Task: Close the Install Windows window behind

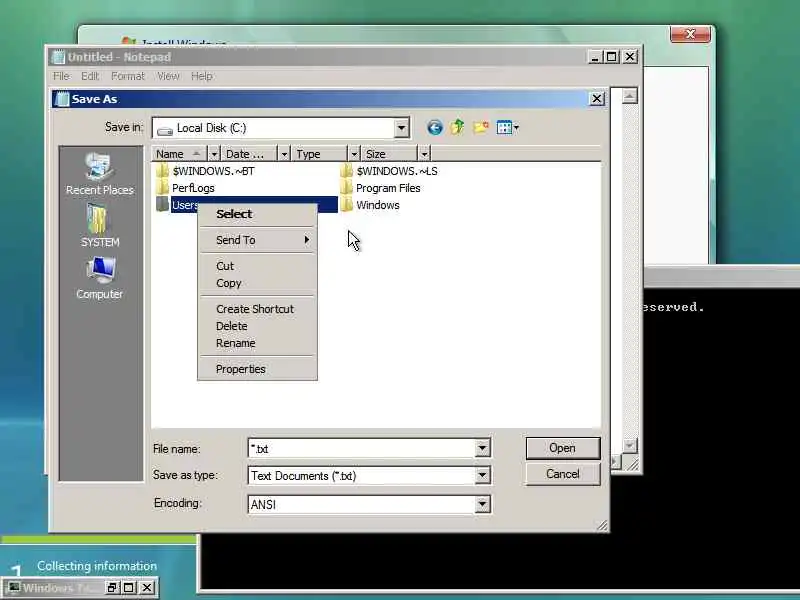Action: 690,34
